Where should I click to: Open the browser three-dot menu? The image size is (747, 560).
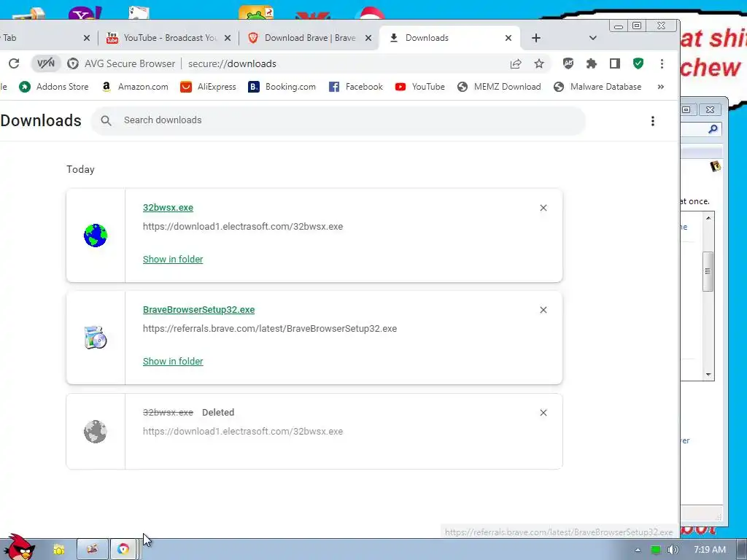point(662,63)
